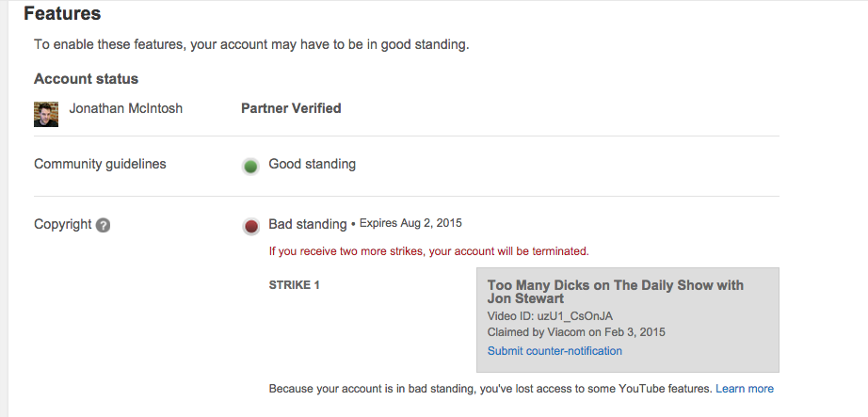Viewport: 868px width, 417px height.
Task: Click the Community guidelines row label
Action: pyautogui.click(x=100, y=164)
